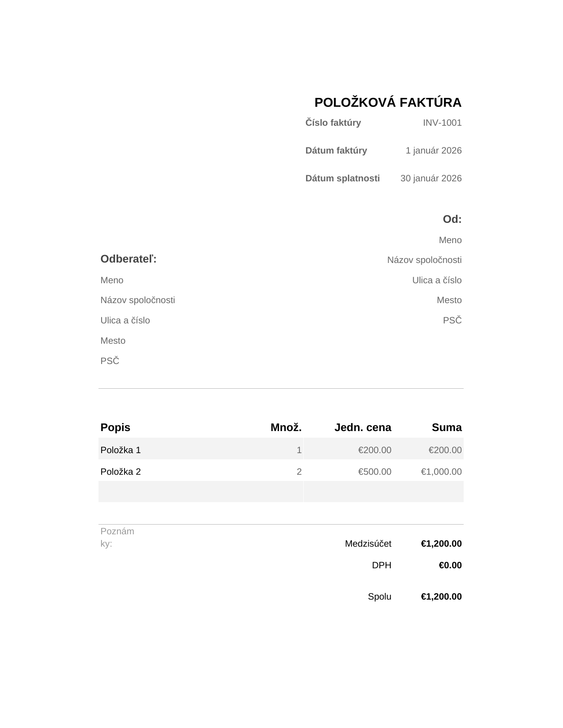Screen dimensions: 563x728
Task: Select the invoice date 1 január 2026
Action: [x=434, y=150]
